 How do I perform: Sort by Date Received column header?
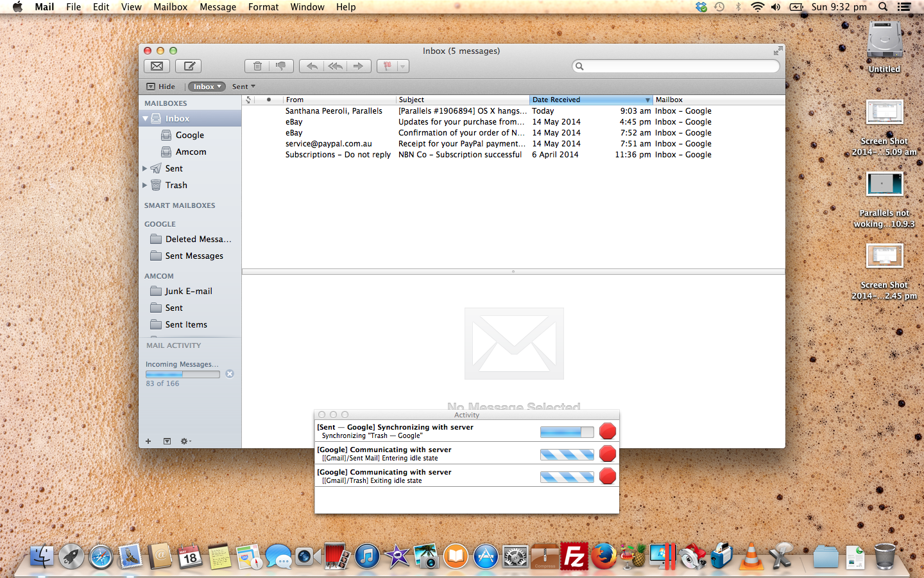coord(591,100)
